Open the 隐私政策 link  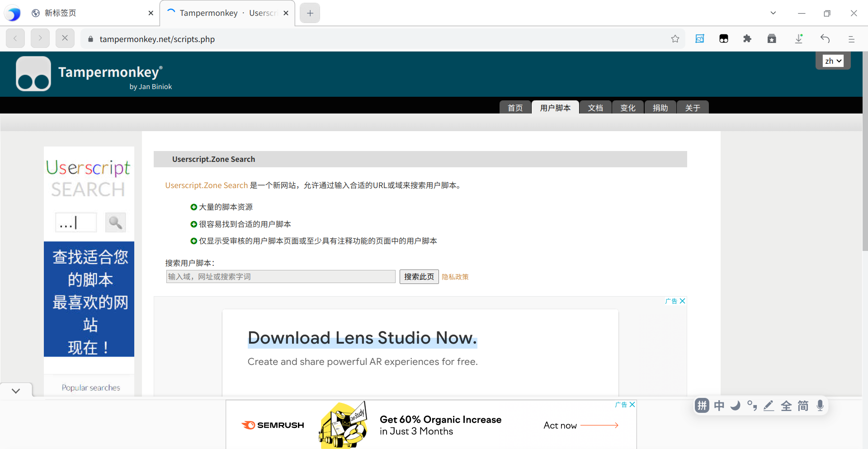[455, 277]
